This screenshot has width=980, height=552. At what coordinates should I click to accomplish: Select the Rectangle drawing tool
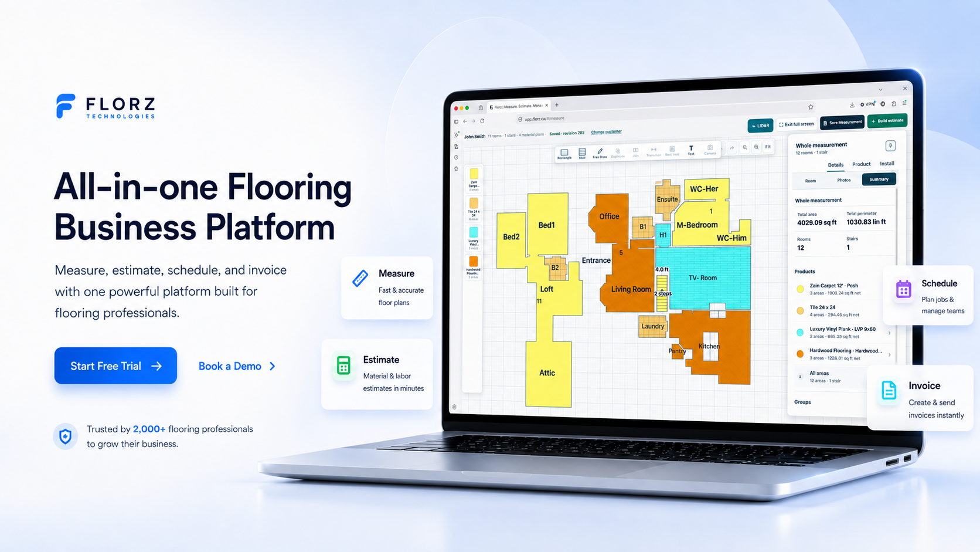pyautogui.click(x=564, y=154)
